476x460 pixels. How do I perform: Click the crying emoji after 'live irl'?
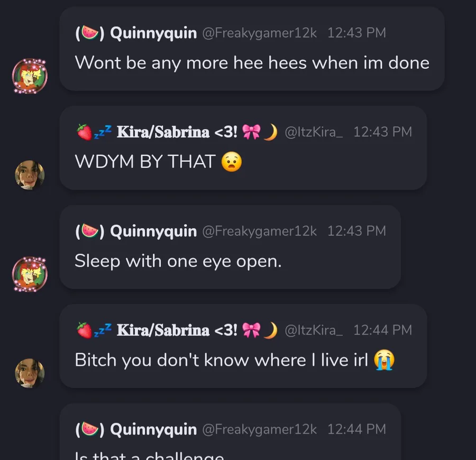click(x=385, y=360)
